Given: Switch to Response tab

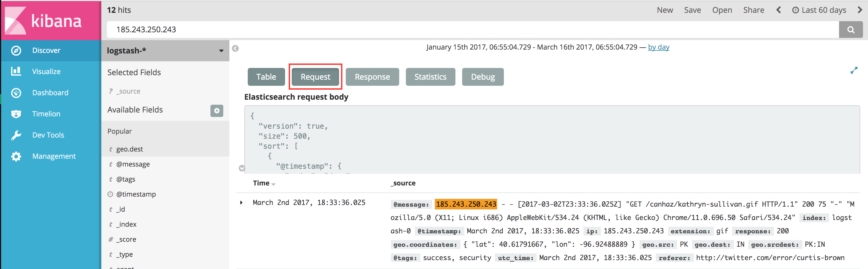Looking at the screenshot, I should click(x=372, y=77).
